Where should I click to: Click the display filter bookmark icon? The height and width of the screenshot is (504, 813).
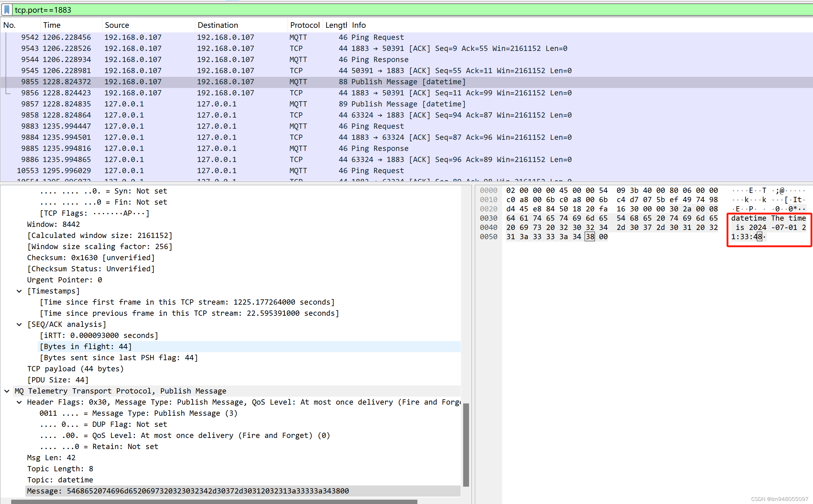point(7,10)
